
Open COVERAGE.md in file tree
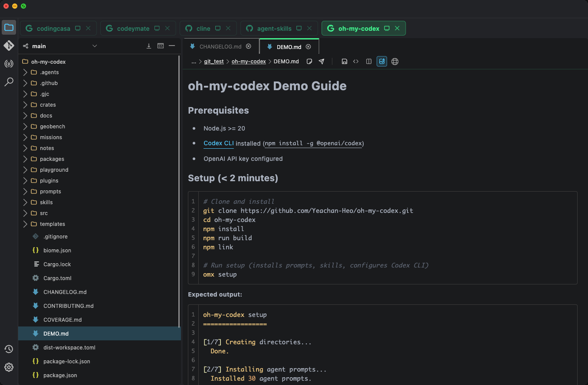[99, 320]
